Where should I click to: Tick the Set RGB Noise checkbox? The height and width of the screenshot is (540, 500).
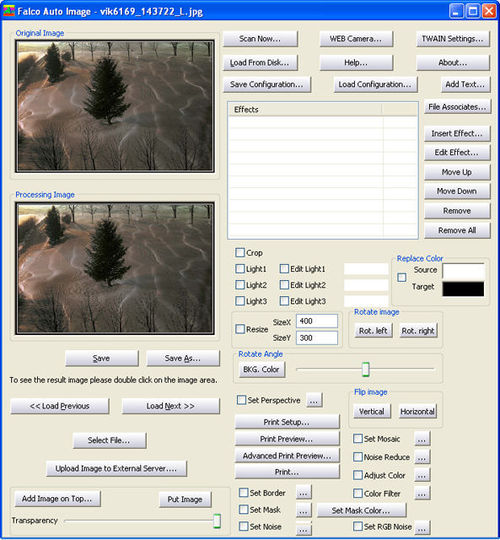pos(358,527)
